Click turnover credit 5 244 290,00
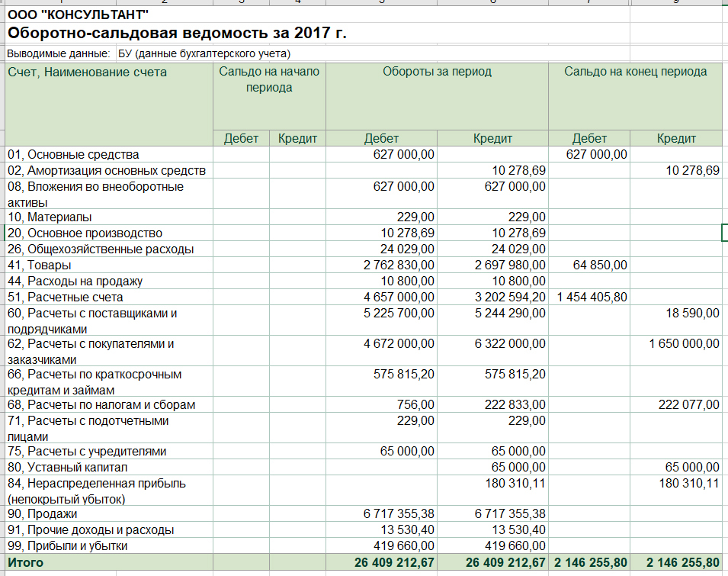The height and width of the screenshot is (576, 728). pos(510,313)
